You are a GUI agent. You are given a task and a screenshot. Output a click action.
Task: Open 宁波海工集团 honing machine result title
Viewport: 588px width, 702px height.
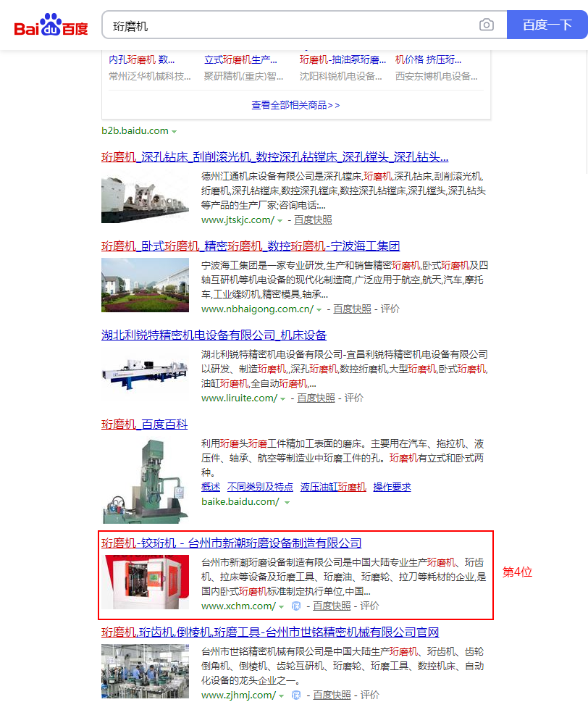[251, 246]
